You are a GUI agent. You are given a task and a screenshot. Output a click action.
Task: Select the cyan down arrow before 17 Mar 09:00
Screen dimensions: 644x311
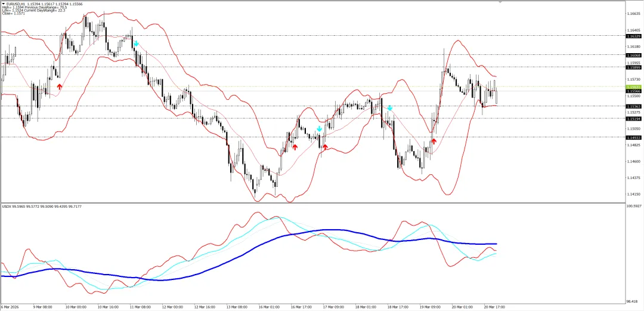319,129
